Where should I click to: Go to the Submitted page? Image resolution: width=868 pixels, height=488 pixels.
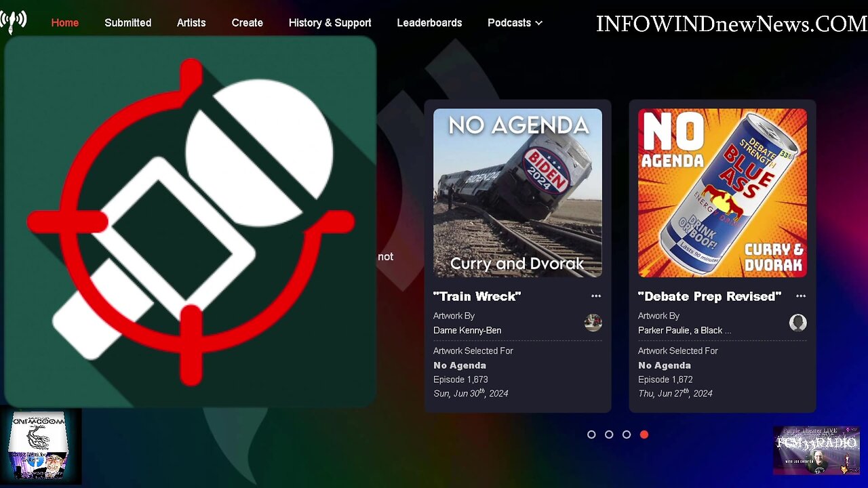click(x=127, y=22)
